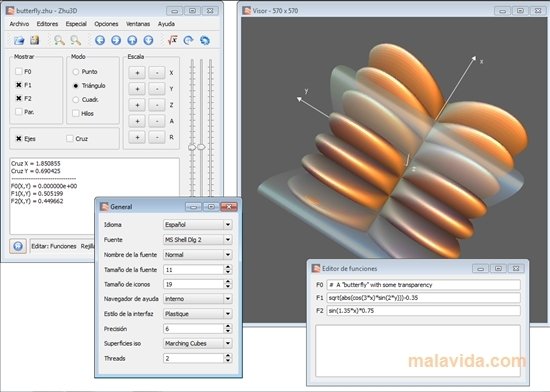Screen dimensions: 550x392
Task: Click the magnifier icon next to the save icon
Action: [59, 40]
